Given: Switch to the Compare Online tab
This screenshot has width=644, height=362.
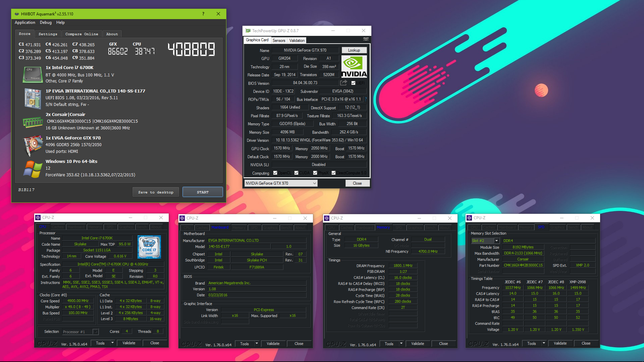Looking at the screenshot, I should [82, 34].
